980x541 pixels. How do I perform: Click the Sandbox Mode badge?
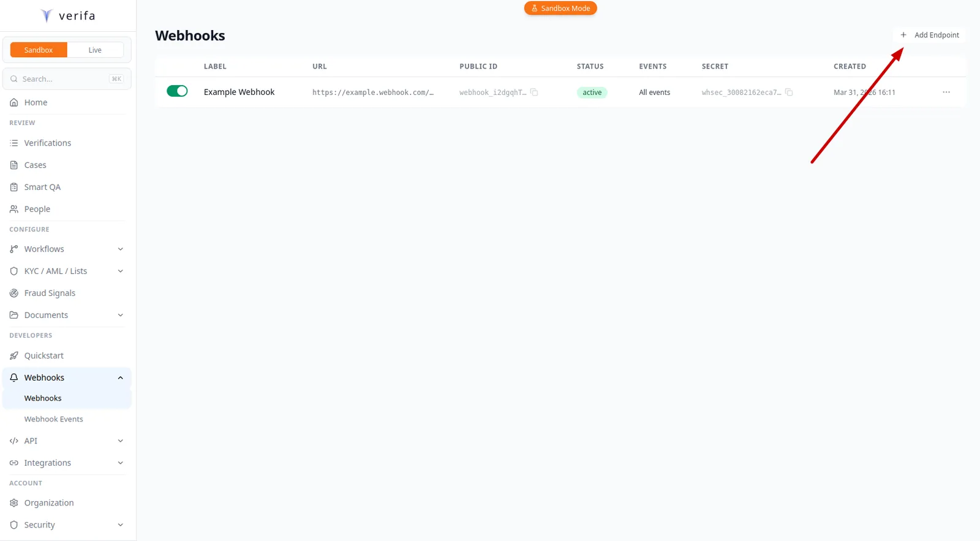pos(560,8)
